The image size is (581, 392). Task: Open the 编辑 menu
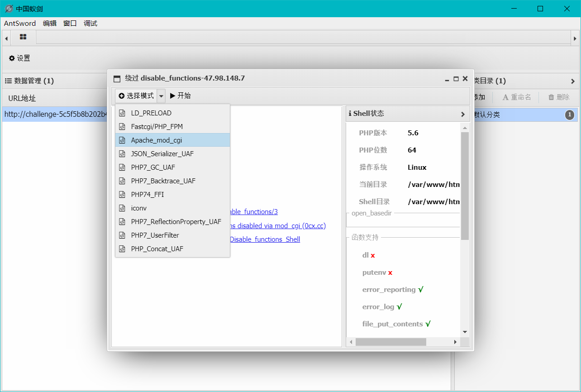coord(49,24)
